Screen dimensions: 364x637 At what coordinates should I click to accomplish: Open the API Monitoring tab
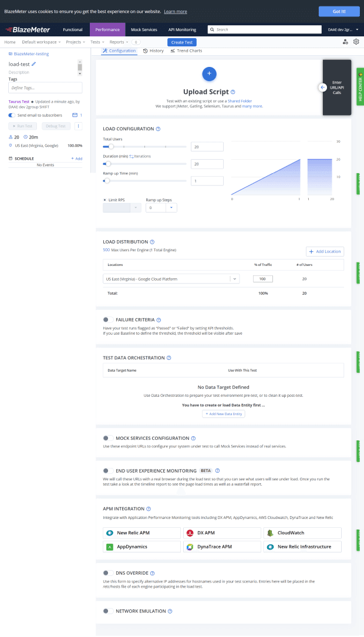pyautogui.click(x=182, y=30)
